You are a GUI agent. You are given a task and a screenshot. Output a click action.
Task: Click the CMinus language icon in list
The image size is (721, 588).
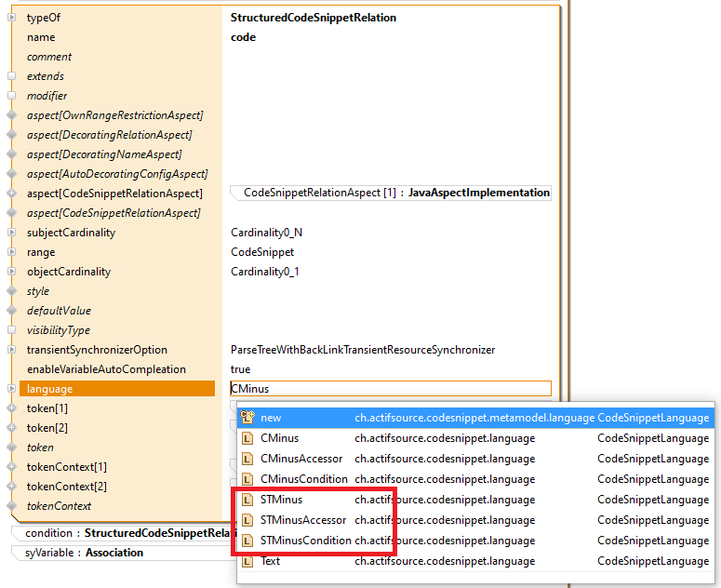click(x=247, y=438)
